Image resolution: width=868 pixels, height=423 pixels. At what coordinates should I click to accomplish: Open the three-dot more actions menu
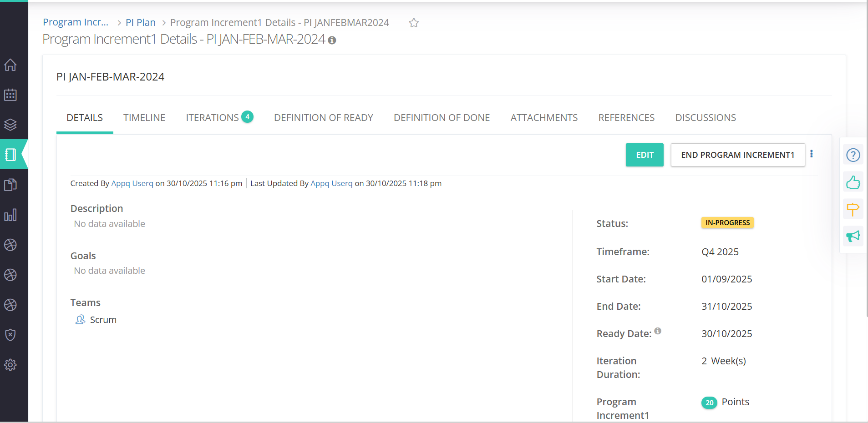(x=812, y=154)
